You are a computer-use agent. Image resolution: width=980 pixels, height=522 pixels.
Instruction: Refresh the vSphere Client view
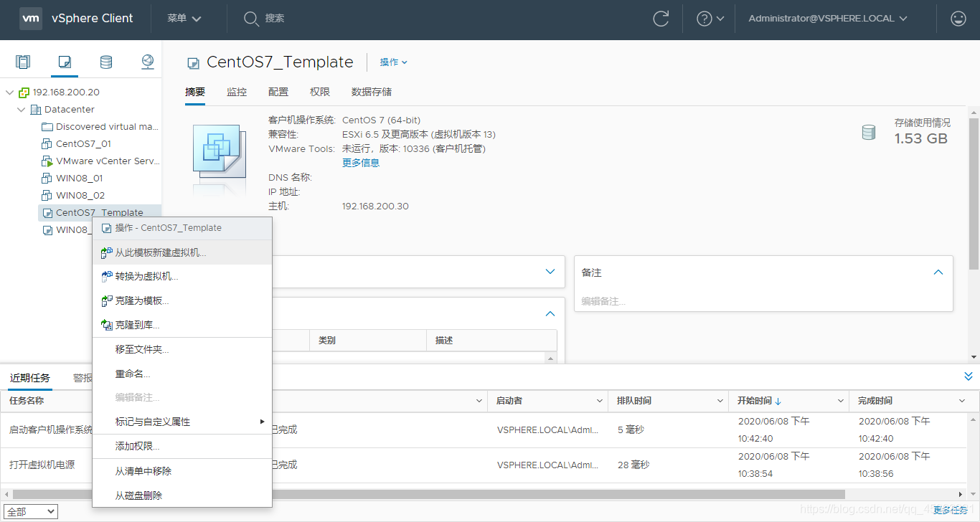pyautogui.click(x=661, y=19)
